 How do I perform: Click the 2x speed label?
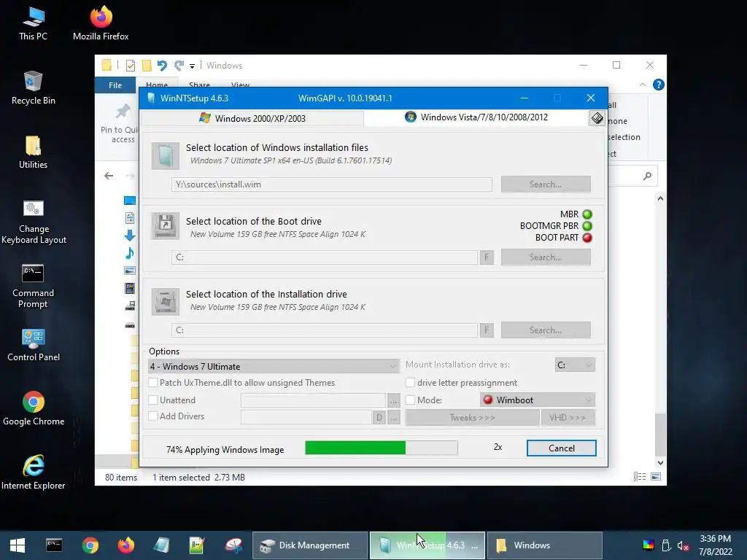click(498, 447)
